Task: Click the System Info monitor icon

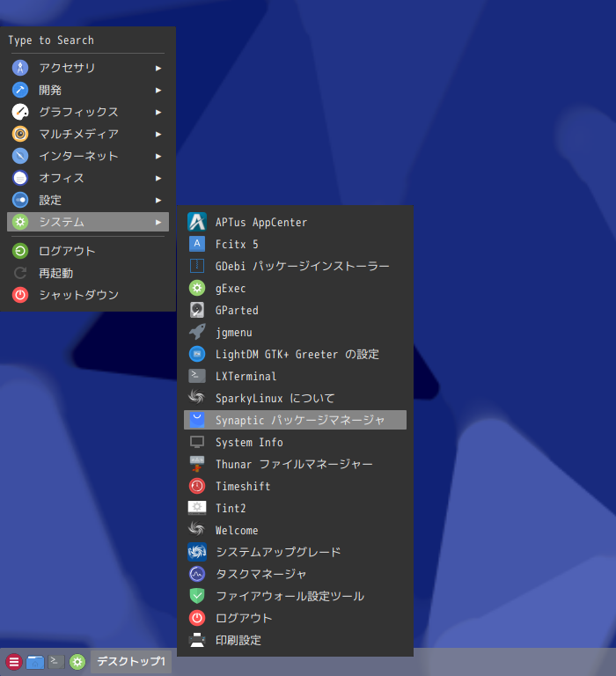Action: coord(197,442)
